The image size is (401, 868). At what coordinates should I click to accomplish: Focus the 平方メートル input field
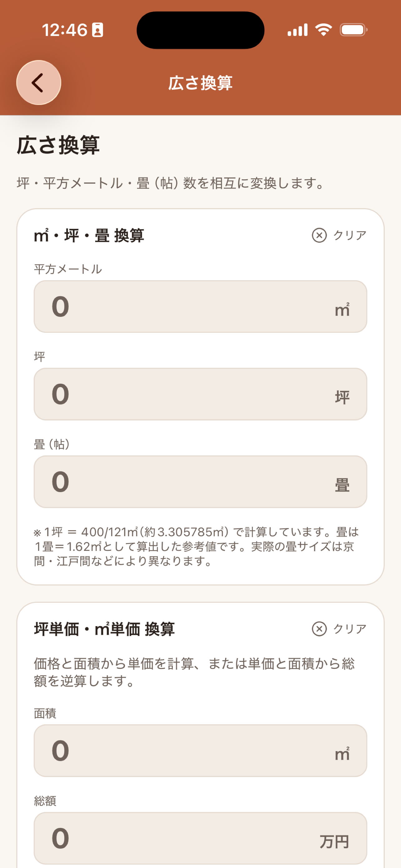[200, 307]
